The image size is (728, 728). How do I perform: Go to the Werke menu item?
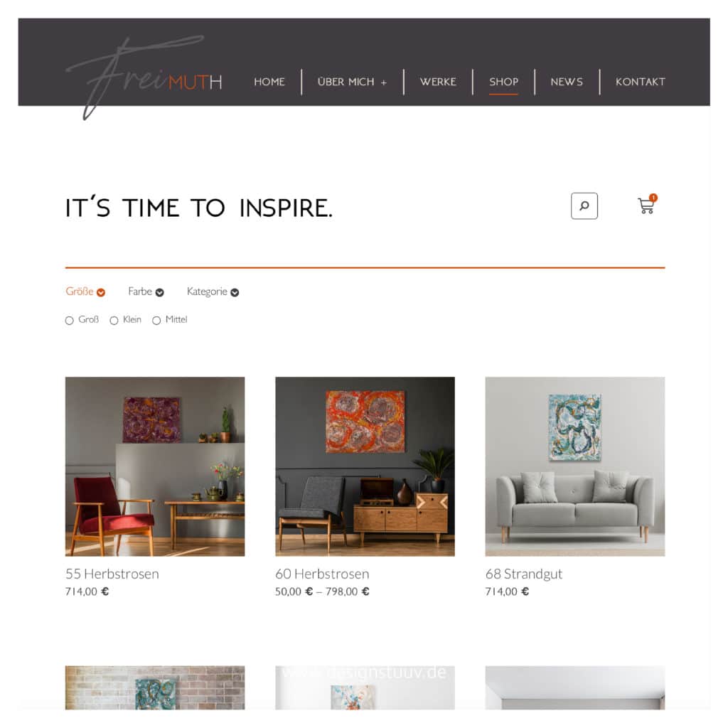point(438,82)
